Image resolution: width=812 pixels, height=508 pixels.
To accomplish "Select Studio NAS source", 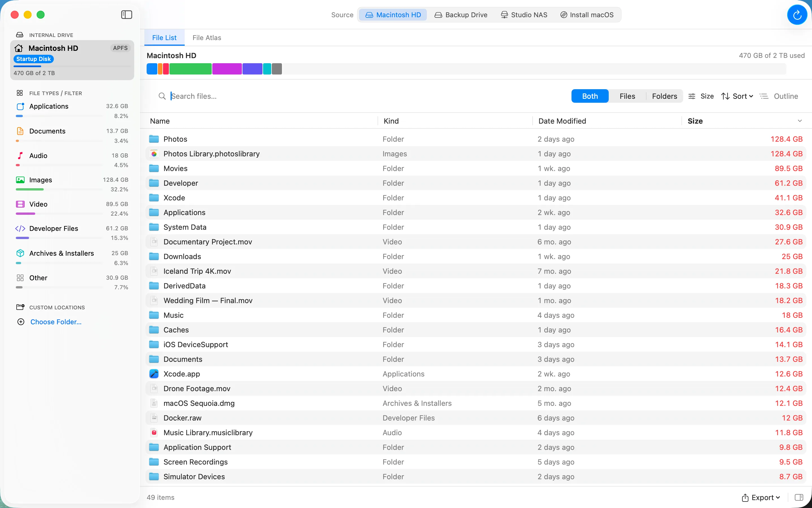I will pyautogui.click(x=524, y=15).
